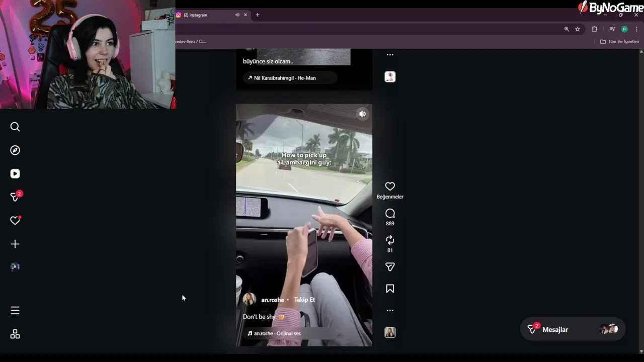Mute the reel sound with speaker button
Screen dimensions: 644x362
[x=362, y=114]
